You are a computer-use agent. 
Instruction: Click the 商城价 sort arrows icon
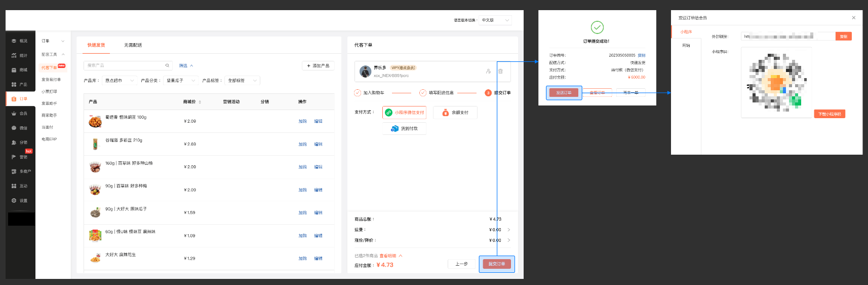200,102
